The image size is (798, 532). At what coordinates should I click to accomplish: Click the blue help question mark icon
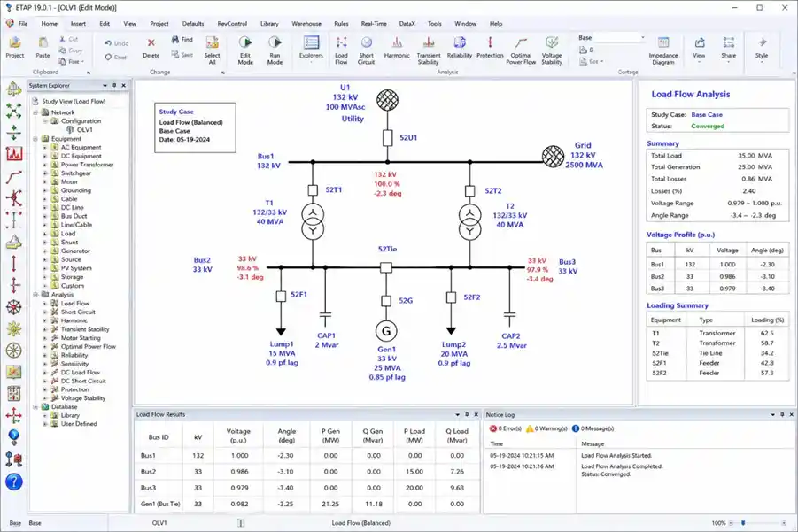click(x=14, y=482)
